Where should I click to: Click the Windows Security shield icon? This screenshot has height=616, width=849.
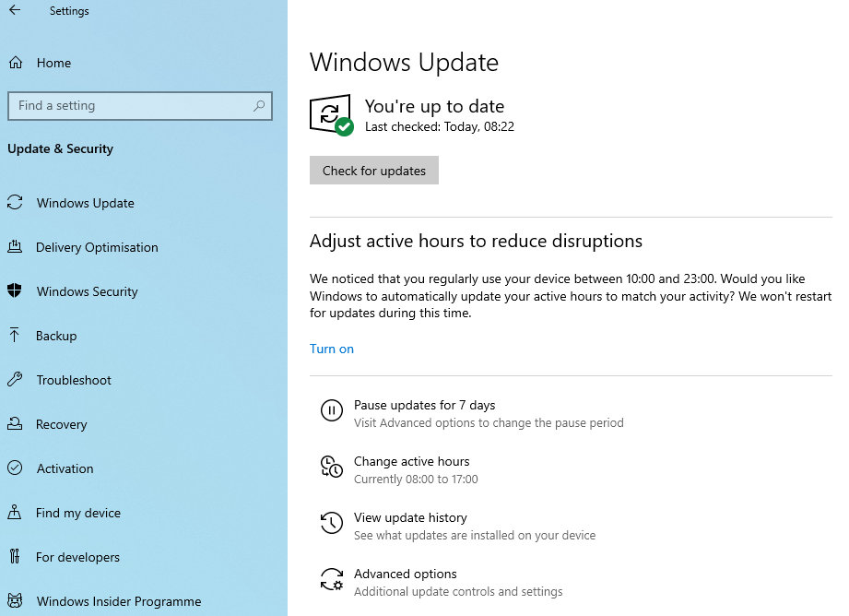15,290
